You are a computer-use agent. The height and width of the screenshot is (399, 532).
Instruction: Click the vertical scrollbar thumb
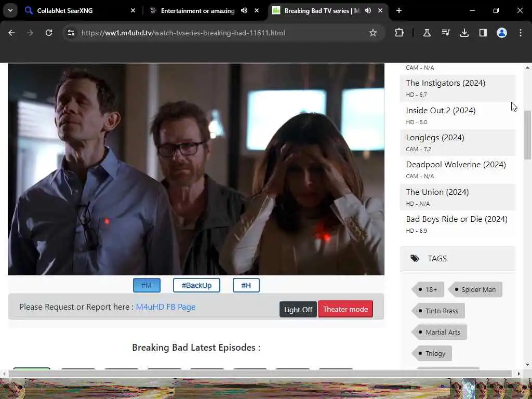click(x=527, y=135)
